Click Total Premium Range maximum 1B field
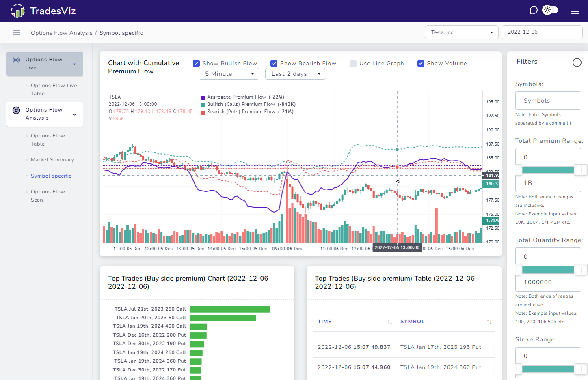 click(x=548, y=183)
